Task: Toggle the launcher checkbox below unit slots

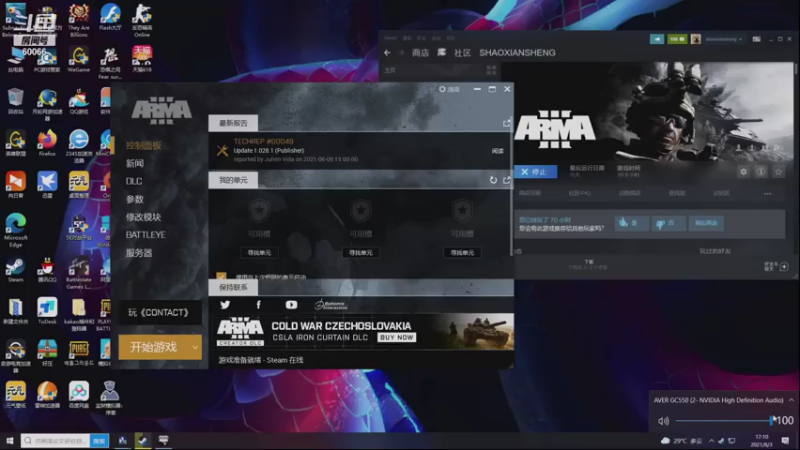Action: click(x=221, y=277)
